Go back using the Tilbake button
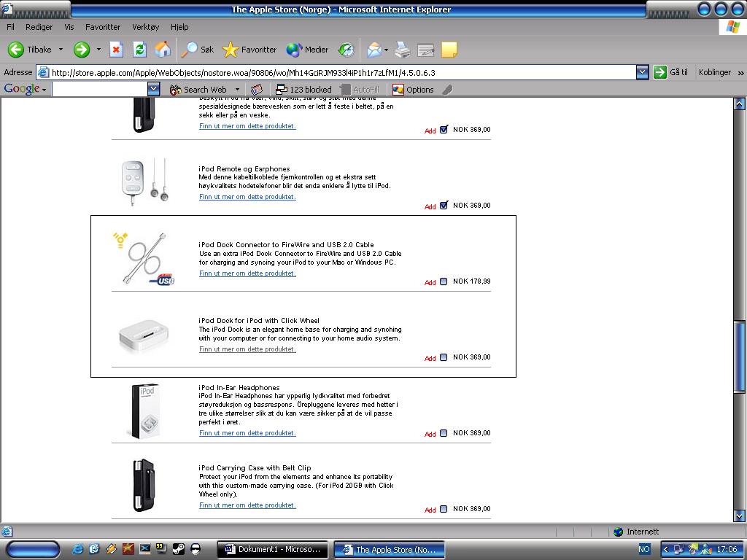Image resolution: width=747 pixels, height=560 pixels. (29, 50)
